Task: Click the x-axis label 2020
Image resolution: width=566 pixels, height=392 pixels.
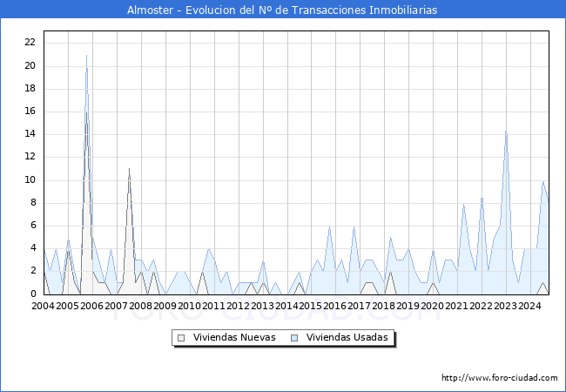Action: (x=433, y=306)
